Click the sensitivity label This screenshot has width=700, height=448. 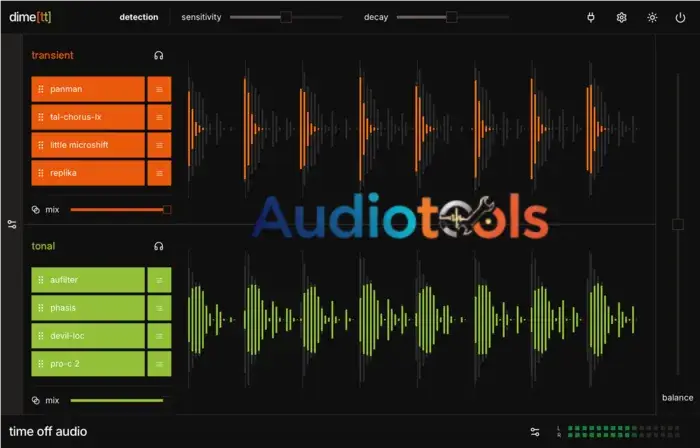[x=201, y=17]
